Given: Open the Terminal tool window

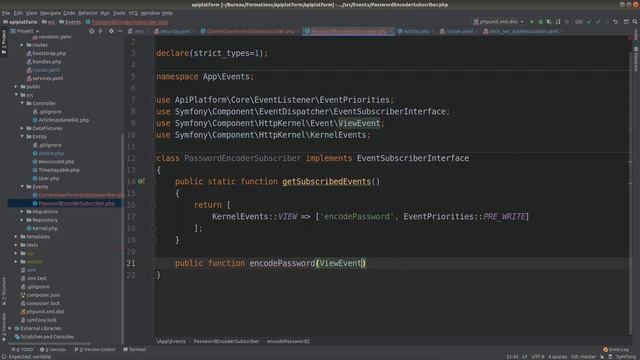Looking at the screenshot, I should coord(135,349).
